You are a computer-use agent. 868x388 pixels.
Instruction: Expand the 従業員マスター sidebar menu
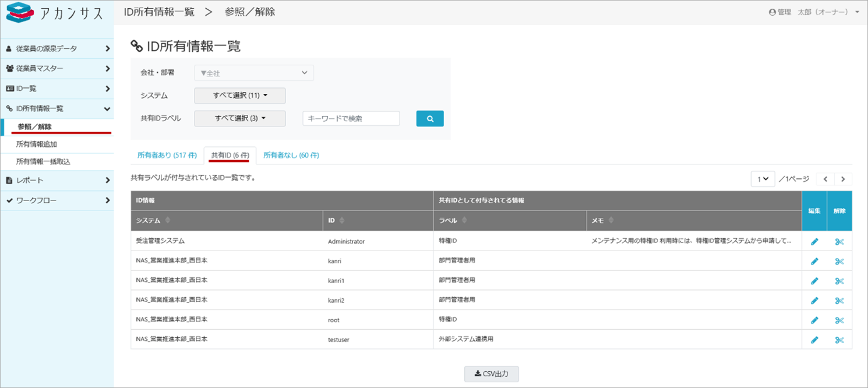coord(57,69)
